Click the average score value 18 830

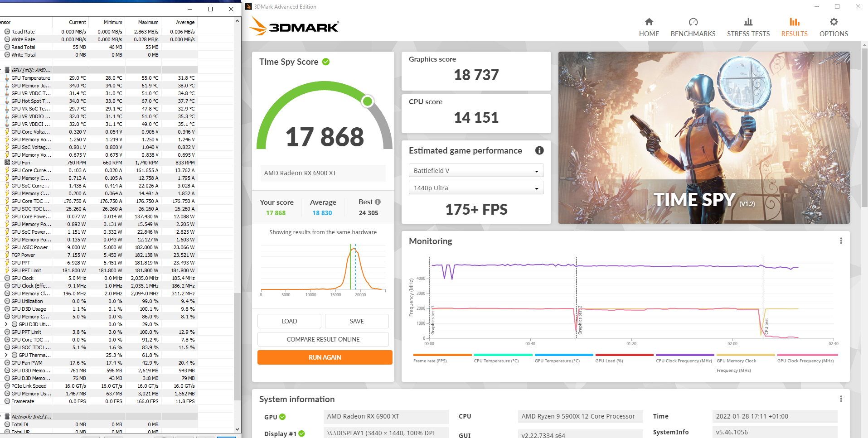coord(322,213)
